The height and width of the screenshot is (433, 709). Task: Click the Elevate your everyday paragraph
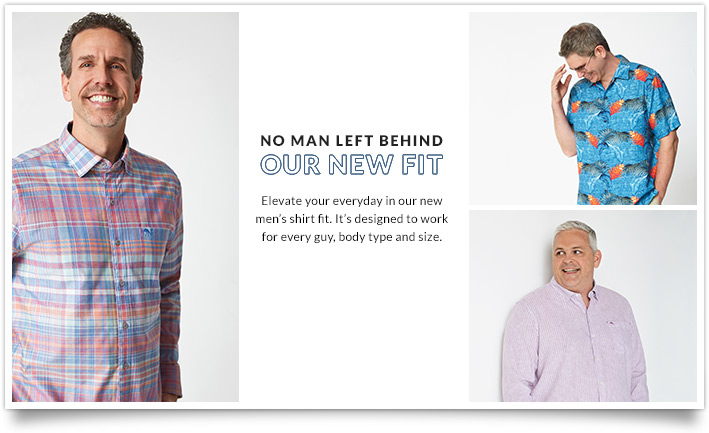[x=352, y=219]
